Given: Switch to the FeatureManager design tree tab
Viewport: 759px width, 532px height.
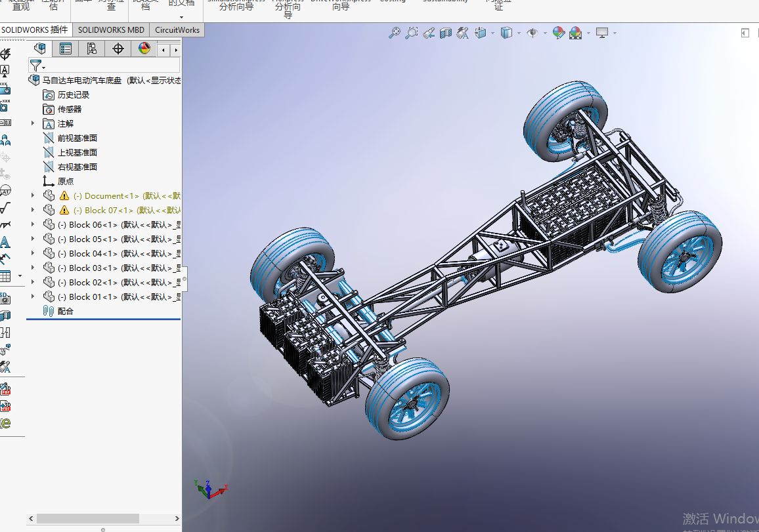Looking at the screenshot, I should tap(39, 49).
